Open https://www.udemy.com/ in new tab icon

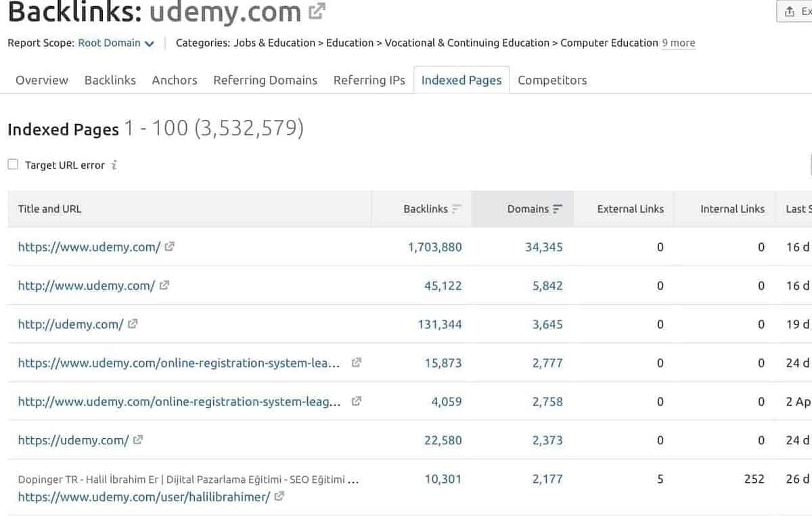coord(173,247)
